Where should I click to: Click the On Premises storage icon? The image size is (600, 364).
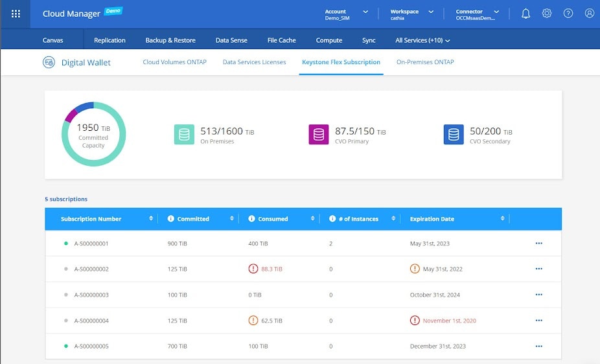point(184,135)
